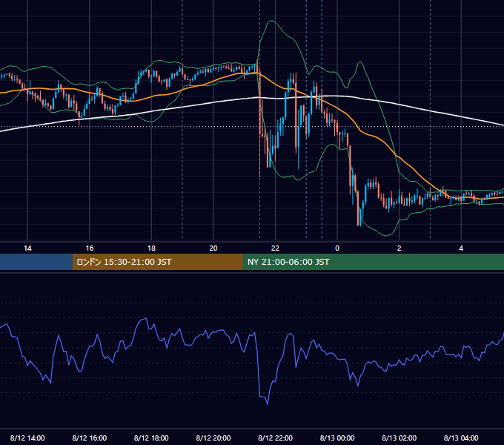Click the '22' hour label on upper axis
Image resolution: width=504 pixels, height=445 pixels.
pos(275,248)
